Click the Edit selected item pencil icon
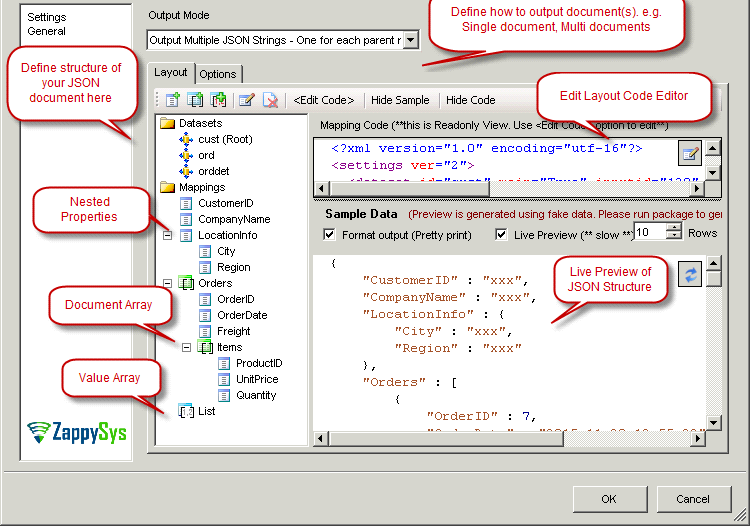Image resolution: width=750 pixels, height=526 pixels. 246,100
